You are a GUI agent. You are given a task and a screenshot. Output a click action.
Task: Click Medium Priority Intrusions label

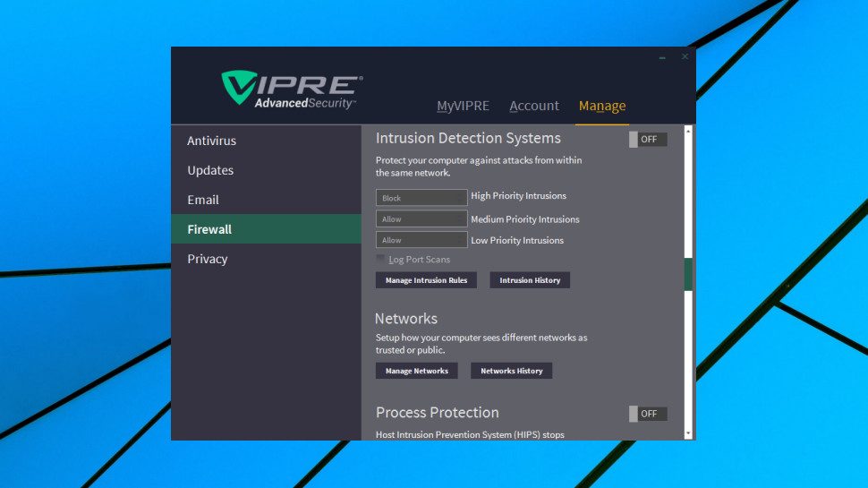coord(525,219)
